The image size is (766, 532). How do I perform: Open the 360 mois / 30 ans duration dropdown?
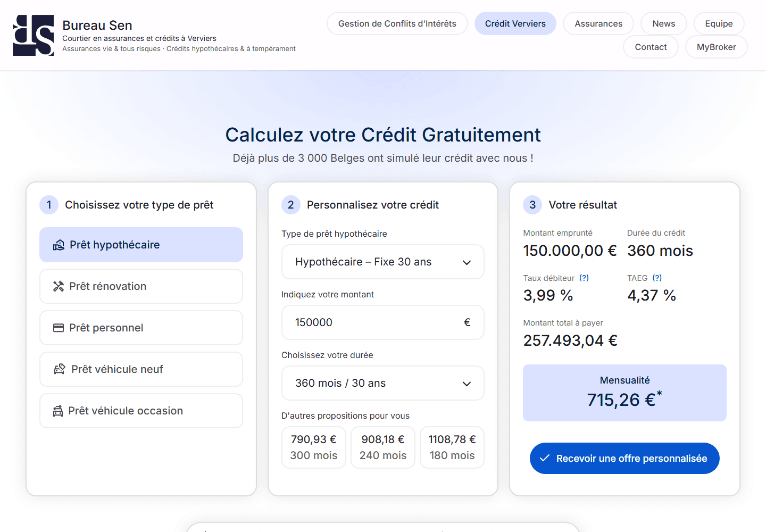point(382,383)
